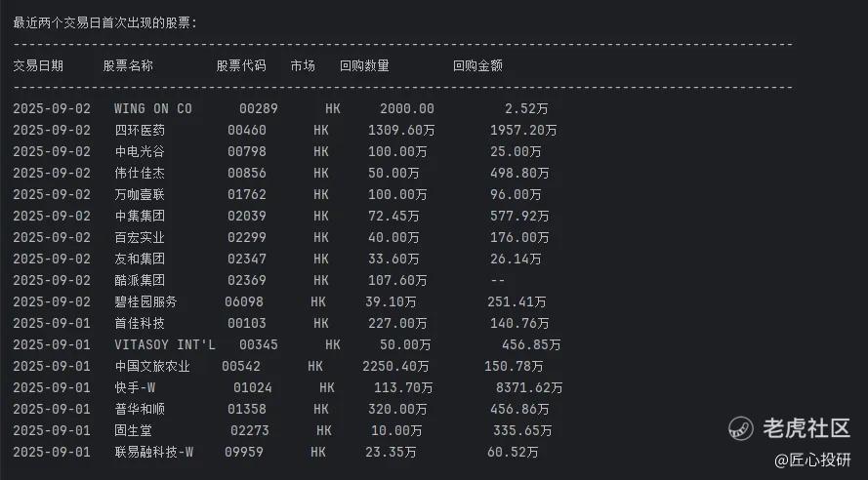
Task: Click the 回购金额 column header
Action: point(477,65)
